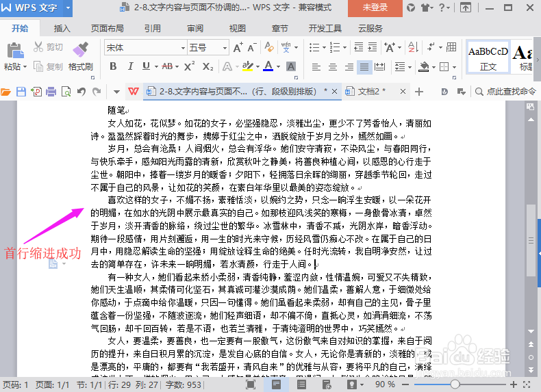
Task: Select the Format Painter brush
Action: [x=81, y=50]
